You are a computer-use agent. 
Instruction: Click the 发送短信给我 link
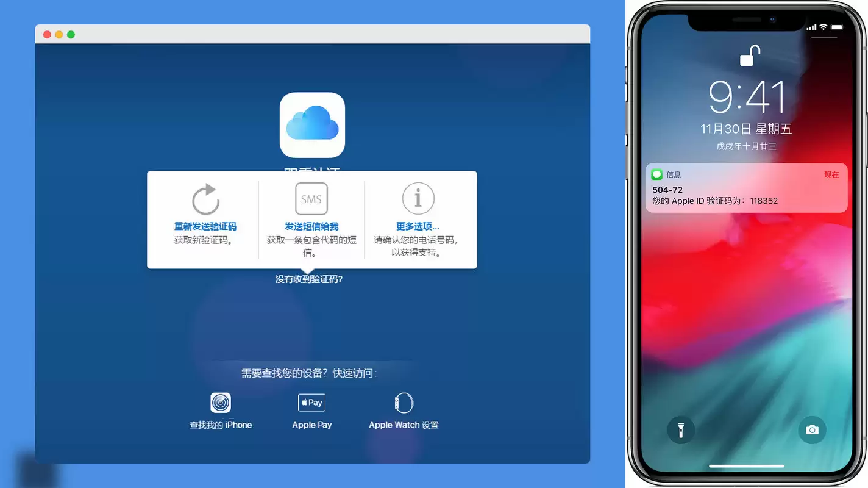[311, 226]
